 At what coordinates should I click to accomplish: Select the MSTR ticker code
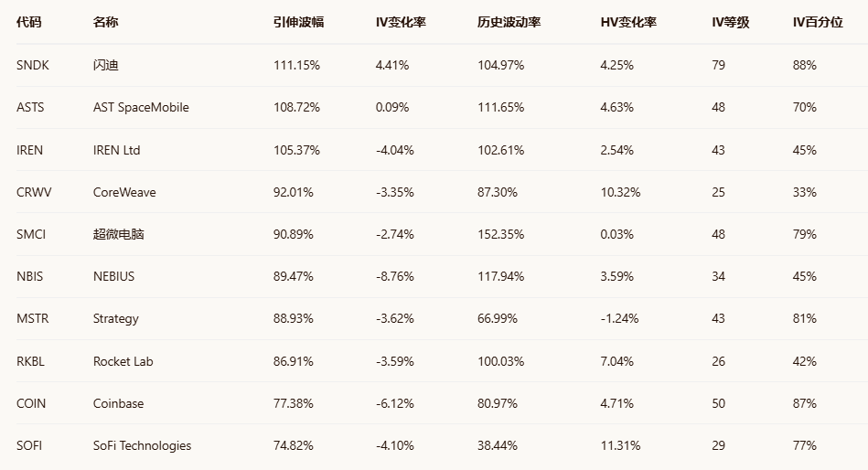32,318
